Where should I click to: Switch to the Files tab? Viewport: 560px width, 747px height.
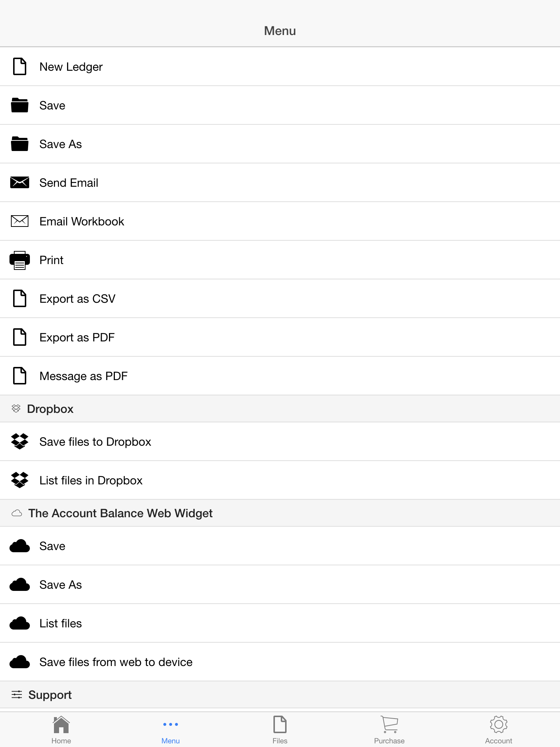tap(280, 729)
